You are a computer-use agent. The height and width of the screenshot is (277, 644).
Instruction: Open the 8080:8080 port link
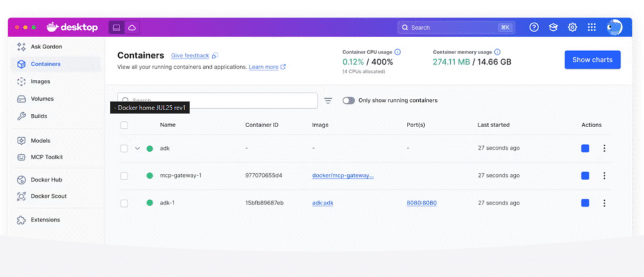[x=421, y=203]
